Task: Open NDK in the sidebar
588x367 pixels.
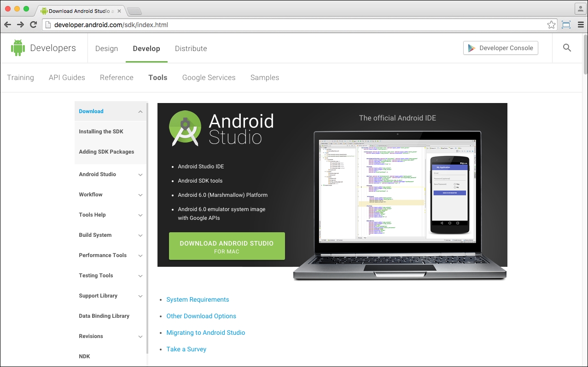Action: (x=85, y=356)
